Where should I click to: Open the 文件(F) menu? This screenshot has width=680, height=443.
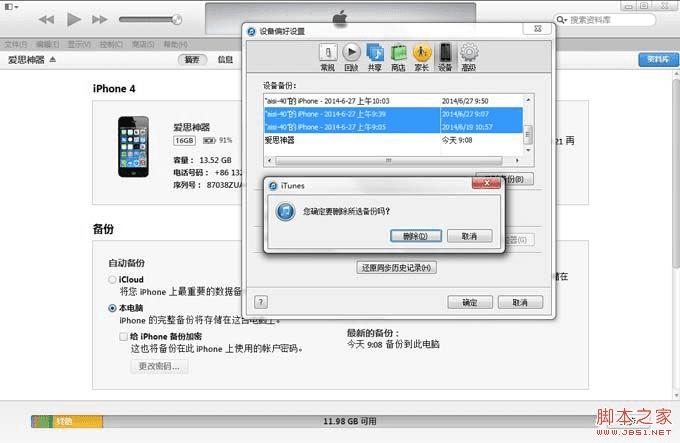pos(16,44)
